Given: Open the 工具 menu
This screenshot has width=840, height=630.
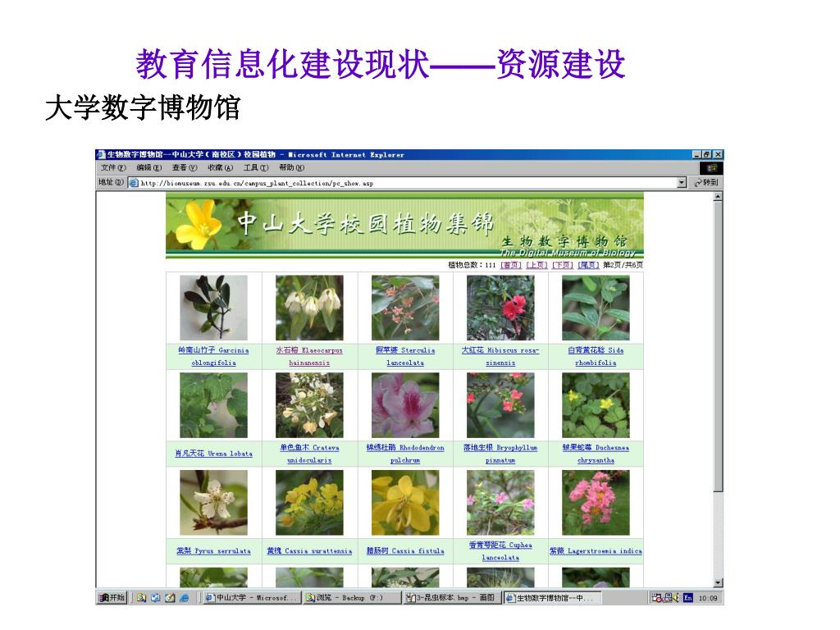Looking at the screenshot, I should (256, 167).
